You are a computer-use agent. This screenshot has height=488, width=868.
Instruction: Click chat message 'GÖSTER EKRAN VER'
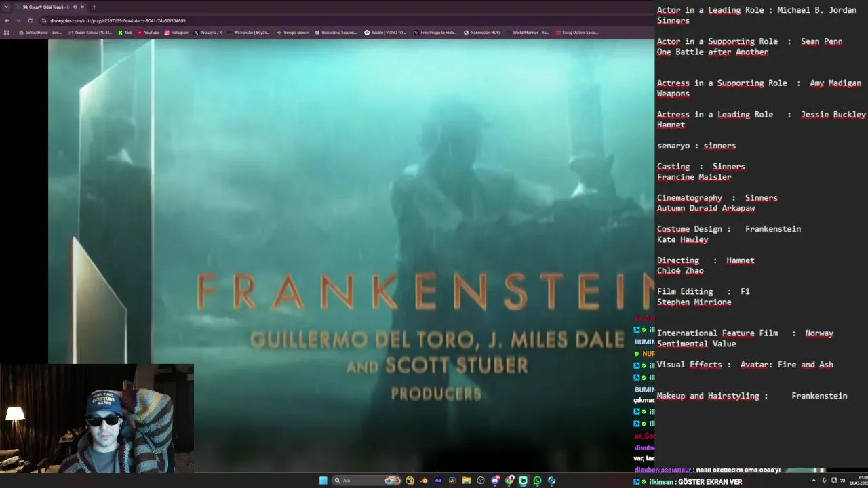coord(710,482)
